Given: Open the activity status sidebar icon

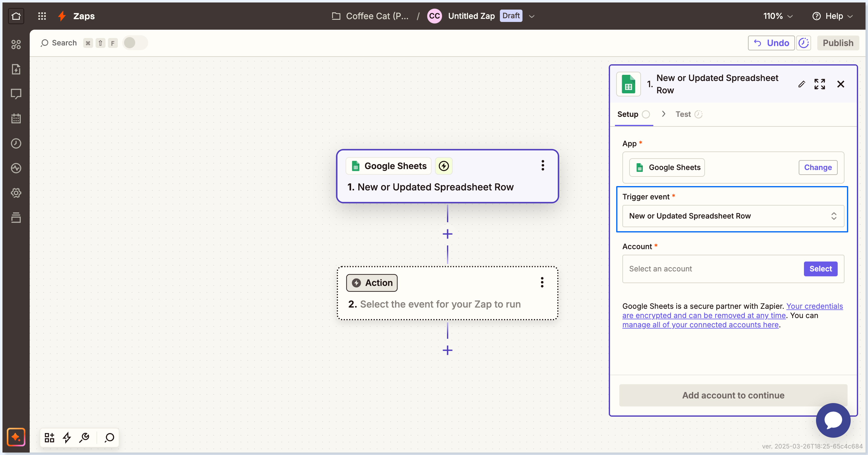Looking at the screenshot, I should (x=16, y=168).
